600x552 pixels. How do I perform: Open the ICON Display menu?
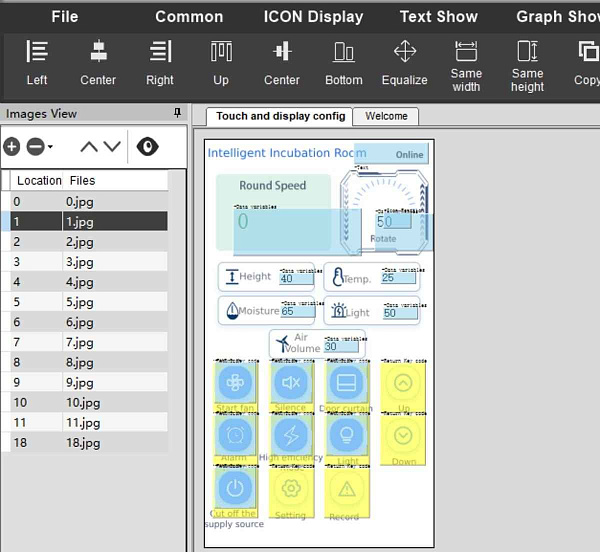point(313,16)
